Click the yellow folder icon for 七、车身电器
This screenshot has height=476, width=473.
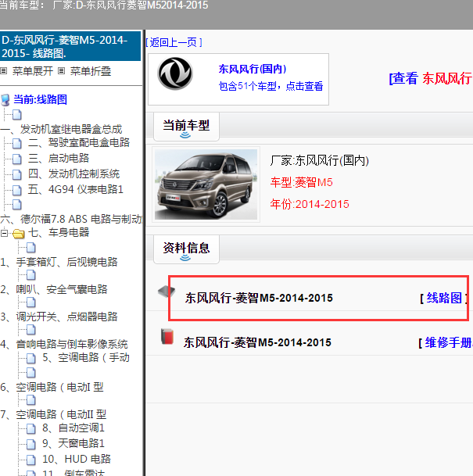(19, 233)
